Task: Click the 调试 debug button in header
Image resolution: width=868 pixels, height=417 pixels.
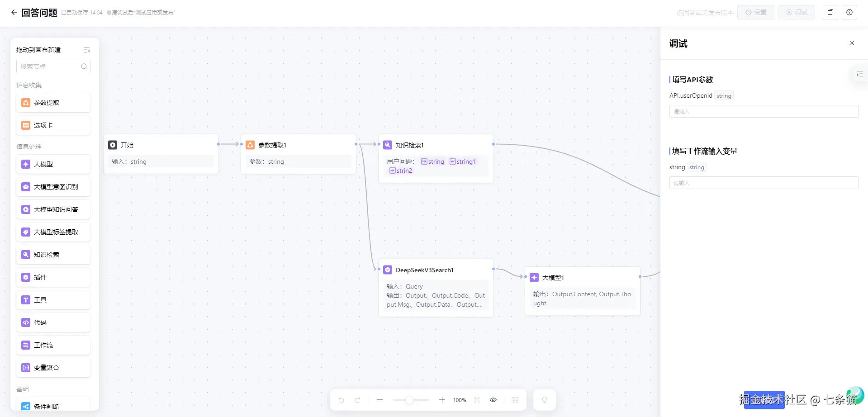Action: pos(797,13)
